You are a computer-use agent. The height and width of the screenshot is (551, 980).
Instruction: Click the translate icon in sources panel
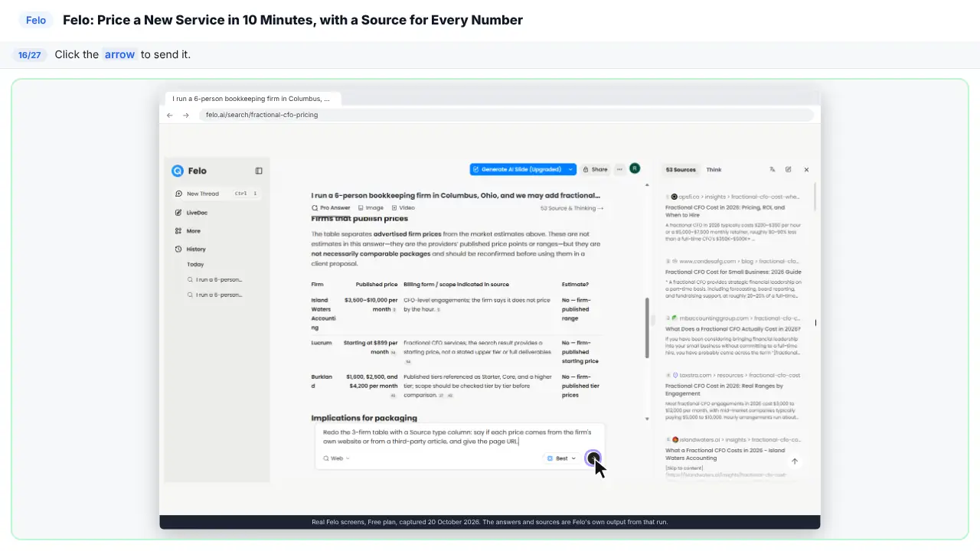click(773, 170)
